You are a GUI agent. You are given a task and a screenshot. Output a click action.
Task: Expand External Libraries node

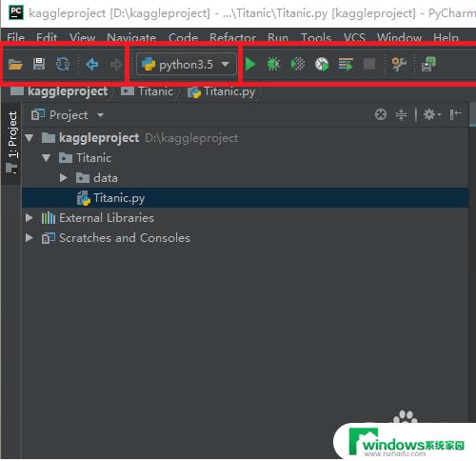point(29,218)
